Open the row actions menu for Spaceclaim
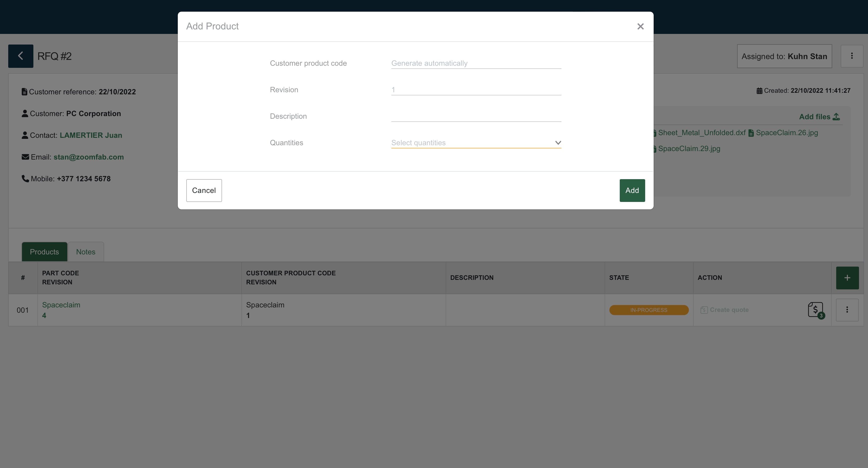Image resolution: width=868 pixels, height=468 pixels. tap(847, 310)
